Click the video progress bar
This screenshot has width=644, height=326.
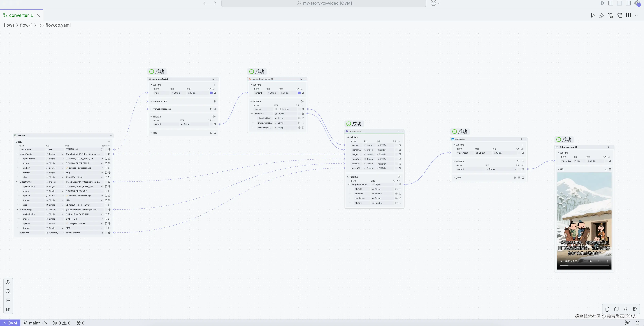(x=584, y=265)
